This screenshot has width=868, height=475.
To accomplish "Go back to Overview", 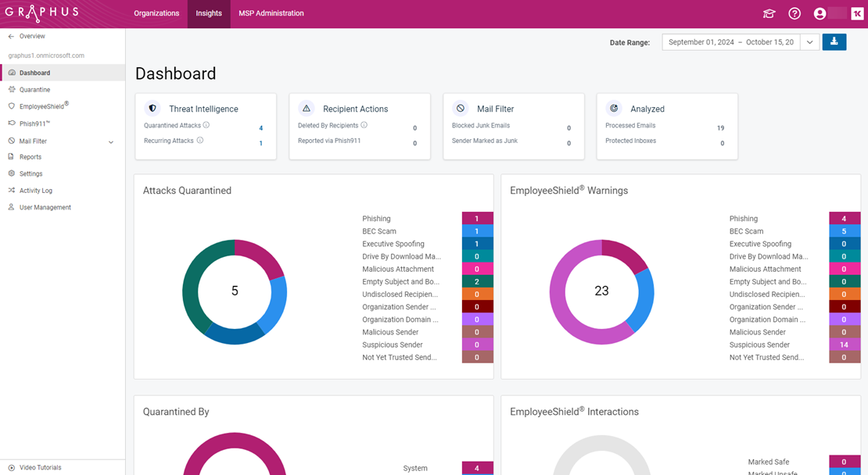I will 32,37.
